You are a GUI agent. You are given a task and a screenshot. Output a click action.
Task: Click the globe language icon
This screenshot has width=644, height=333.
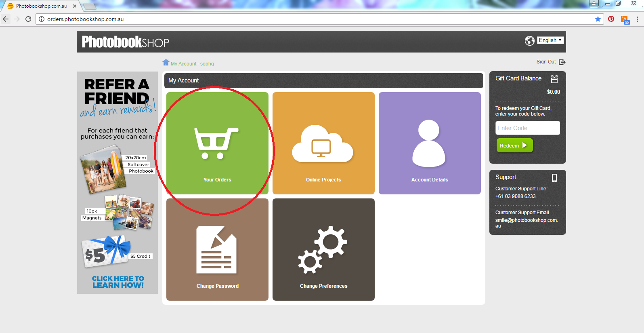[530, 41]
